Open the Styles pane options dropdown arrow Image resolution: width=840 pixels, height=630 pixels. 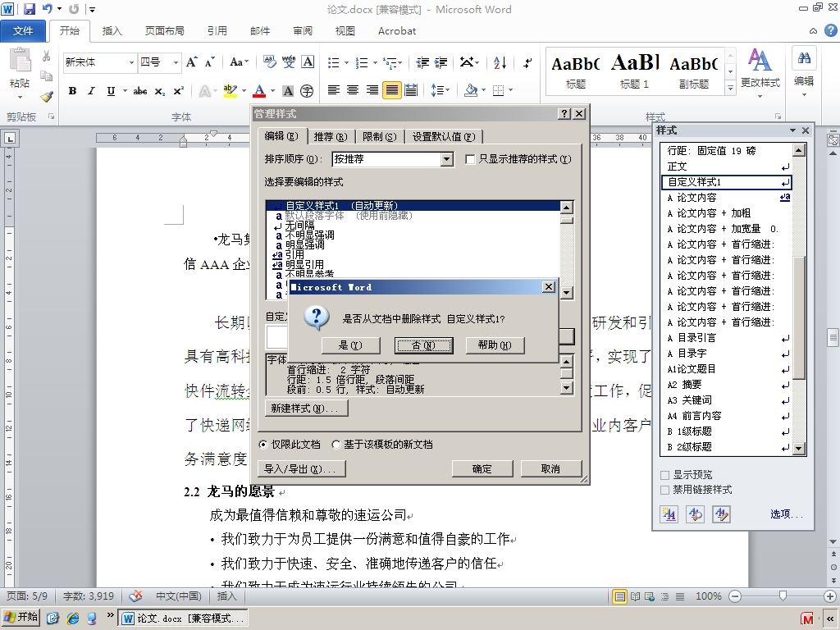pos(792,130)
